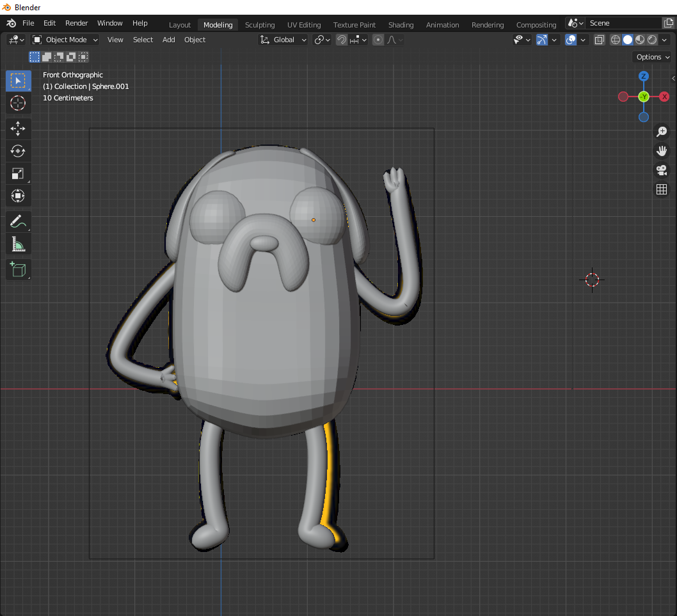Open the Render menu

(x=76, y=23)
